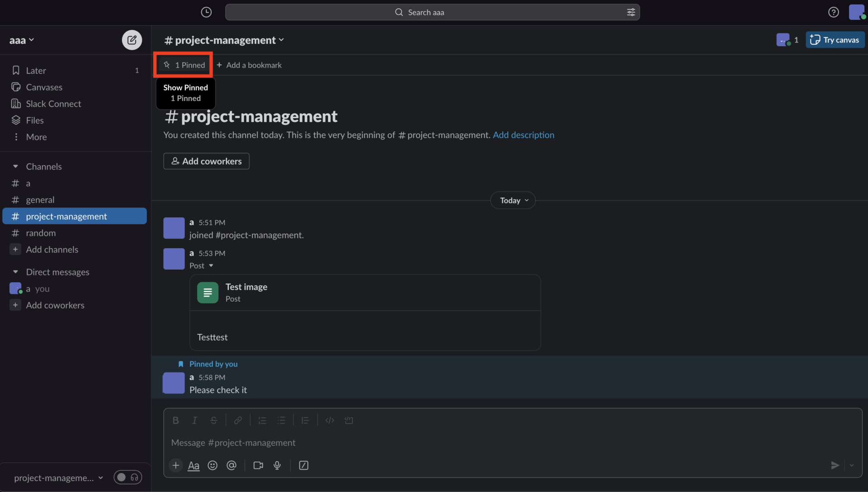Toggle bold formatting in the message toolbar
868x492 pixels.
(x=175, y=420)
